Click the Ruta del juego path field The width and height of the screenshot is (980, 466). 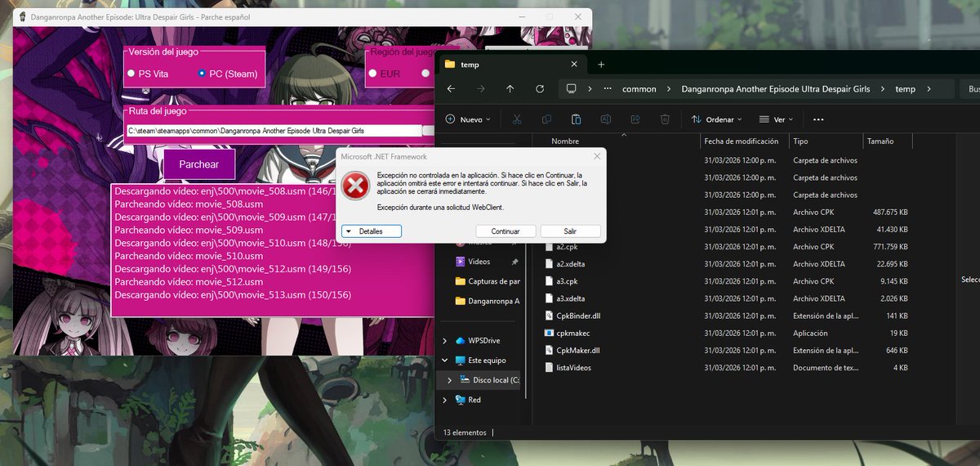point(274,131)
